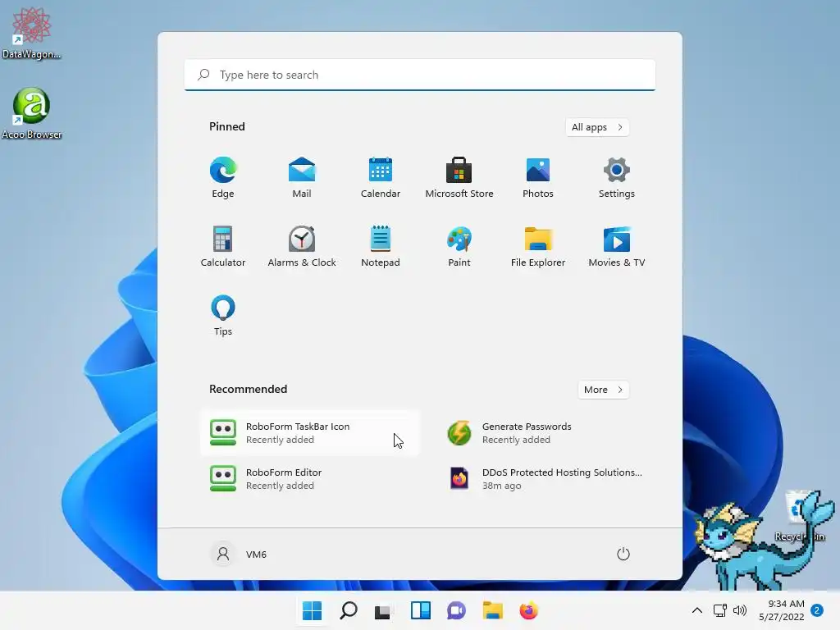This screenshot has height=630, width=840.
Task: Open Task View on the taskbar
Action: click(382, 610)
